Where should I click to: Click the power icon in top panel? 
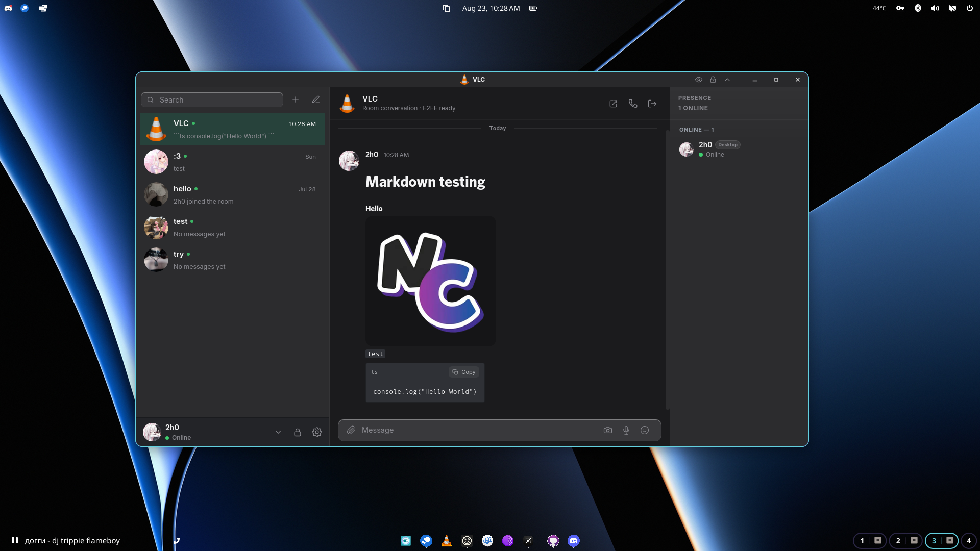pyautogui.click(x=970, y=8)
